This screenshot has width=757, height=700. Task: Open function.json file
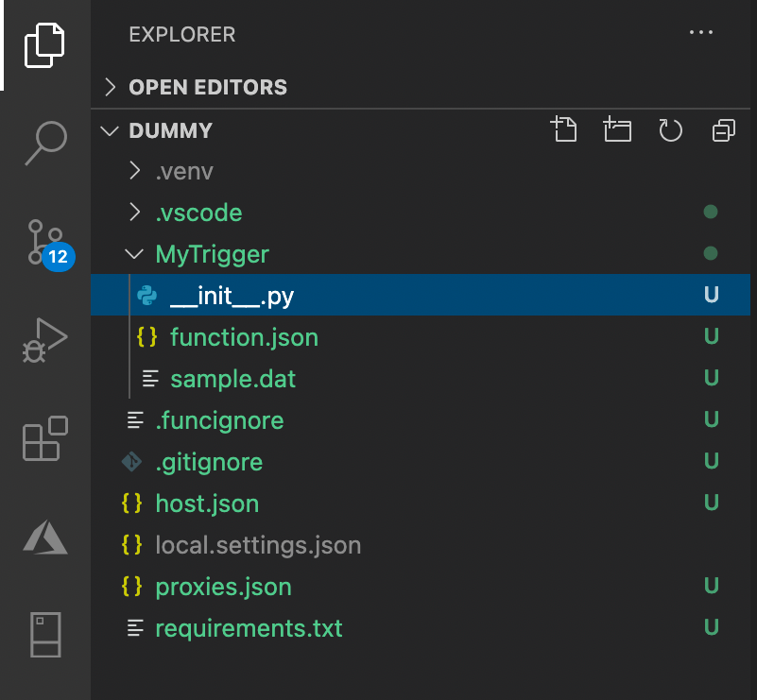[244, 337]
